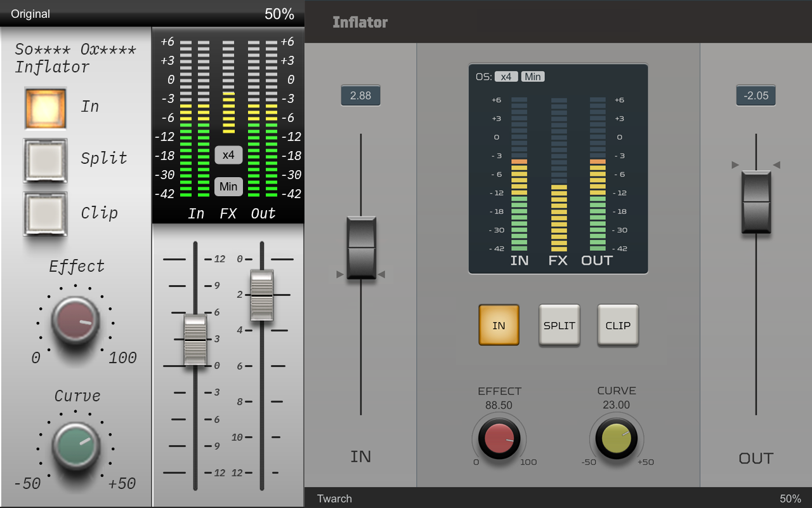The height and width of the screenshot is (508, 812).
Task: Click the Effect knob in original plugin
Action: tap(75, 320)
